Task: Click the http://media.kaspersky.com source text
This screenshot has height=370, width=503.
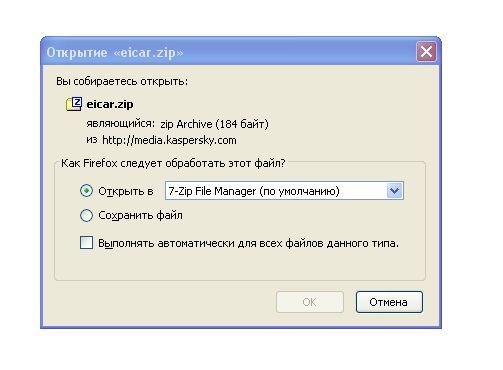Action: 169,140
